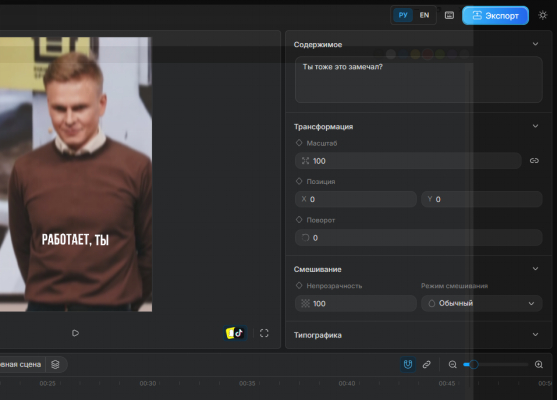Click the Y position field
Image resolution: width=557 pixels, height=400 pixels.
point(482,199)
